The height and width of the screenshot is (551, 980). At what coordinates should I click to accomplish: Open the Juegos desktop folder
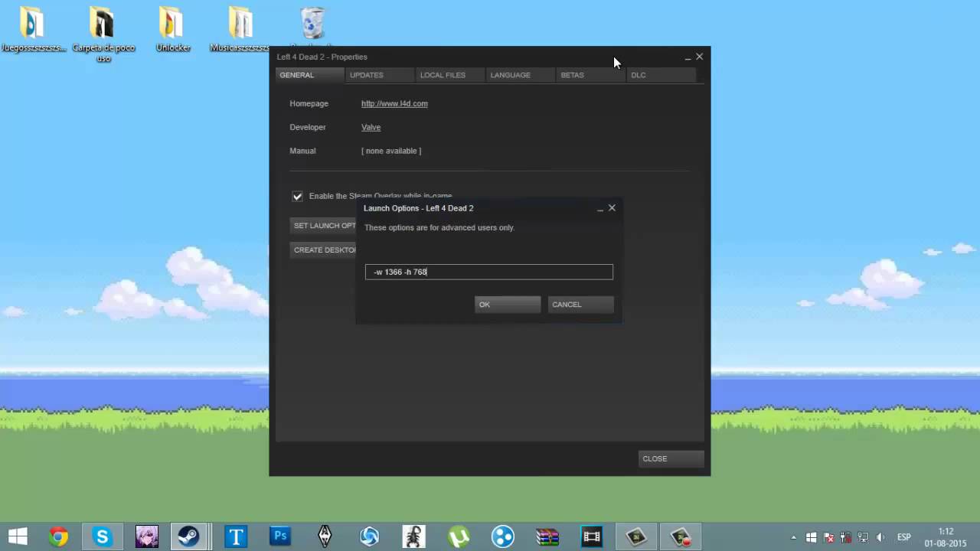coord(34,29)
